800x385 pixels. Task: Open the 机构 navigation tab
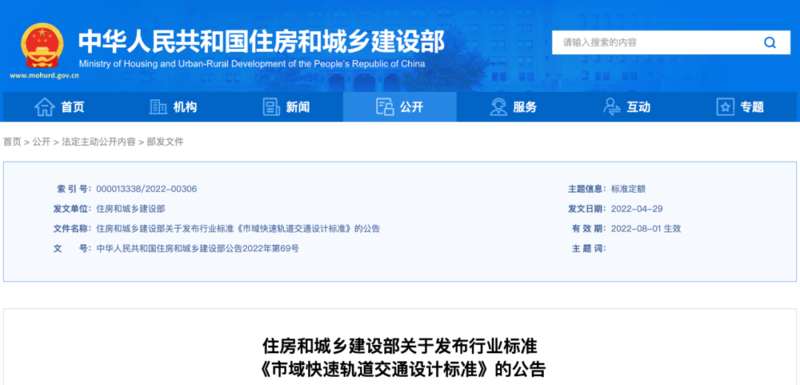(x=173, y=107)
